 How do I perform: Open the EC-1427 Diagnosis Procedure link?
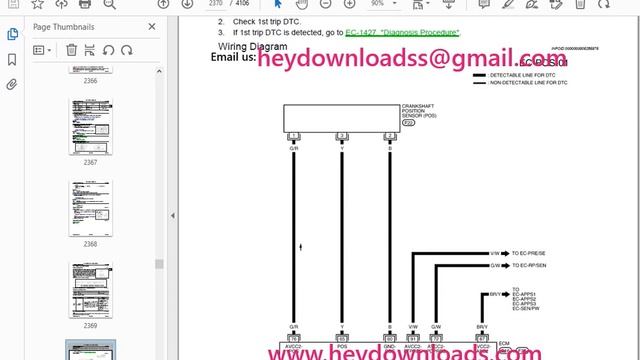(402, 32)
